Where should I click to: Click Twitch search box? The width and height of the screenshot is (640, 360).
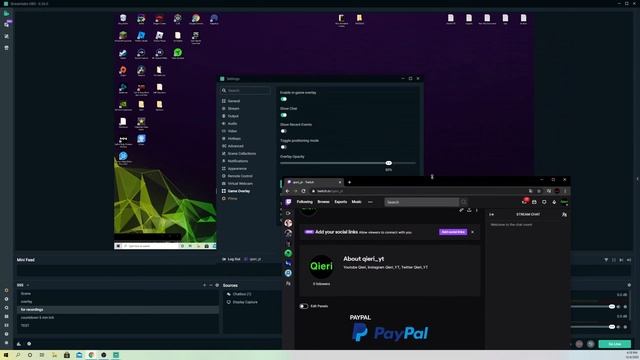tap(422, 202)
